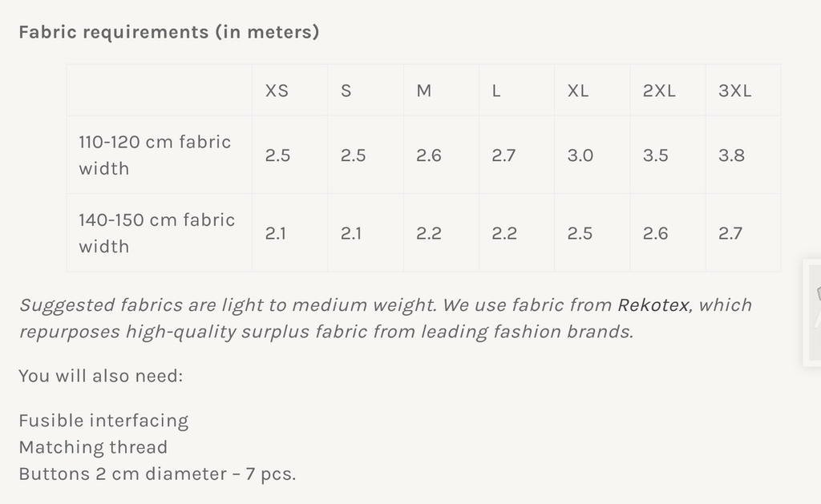
Task: Click the 140-150 cm fabric width row label
Action: [157, 232]
